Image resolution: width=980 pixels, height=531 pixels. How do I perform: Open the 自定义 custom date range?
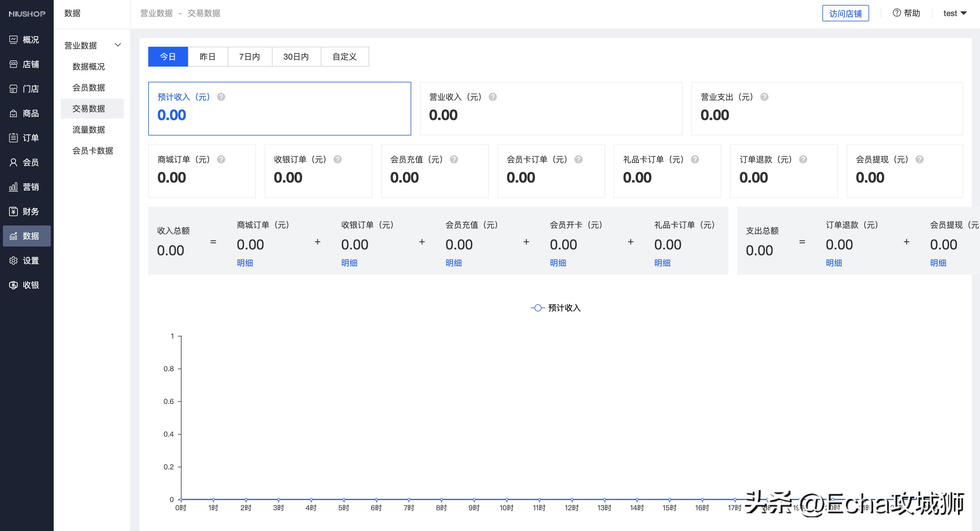344,57
